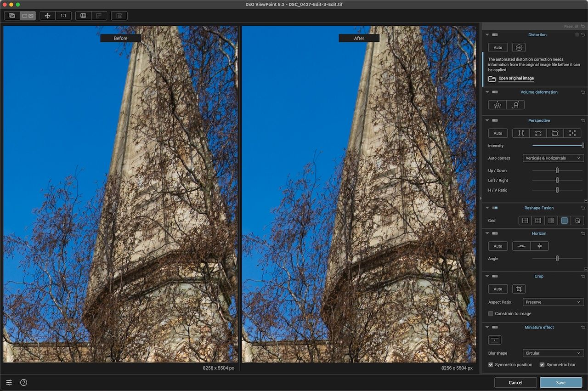This screenshot has height=391, width=588.
Task: Activate the pan/move tool in the toolbar
Action: [x=48, y=15]
